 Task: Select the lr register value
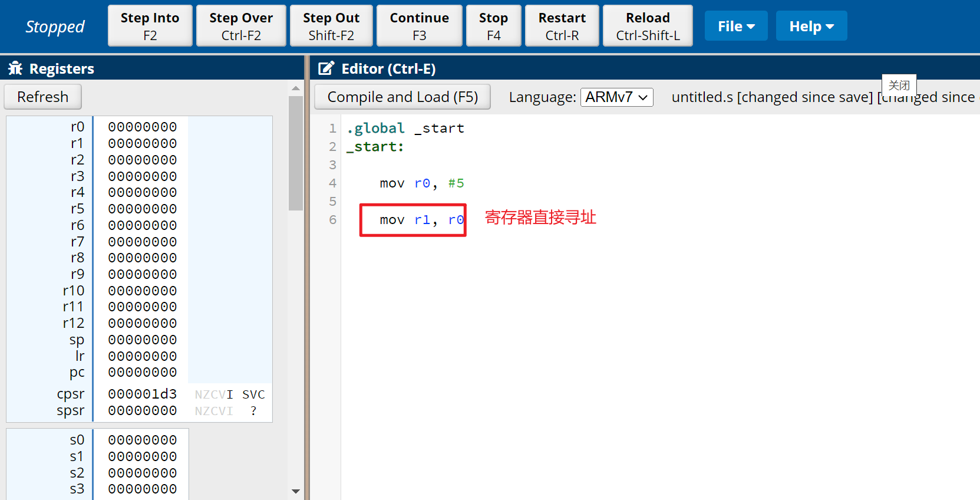click(143, 356)
